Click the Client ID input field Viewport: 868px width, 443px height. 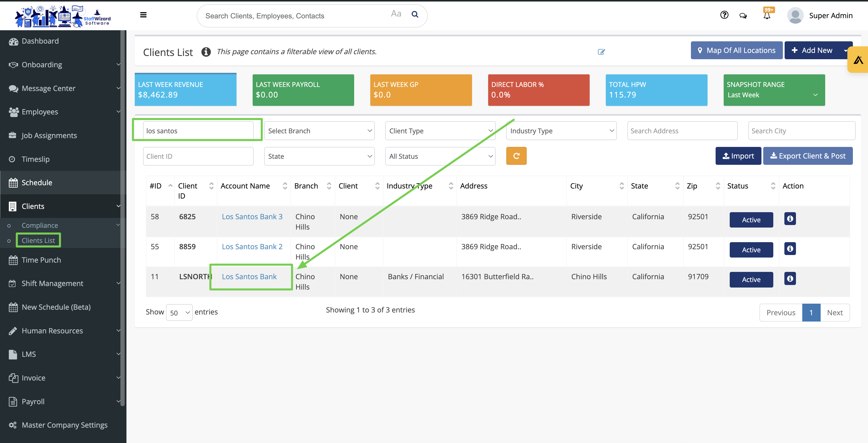198,156
